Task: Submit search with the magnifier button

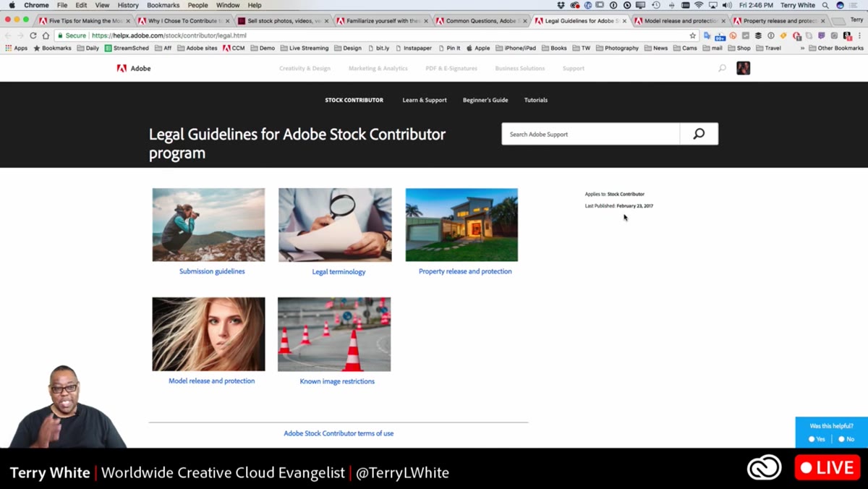Action: [699, 134]
